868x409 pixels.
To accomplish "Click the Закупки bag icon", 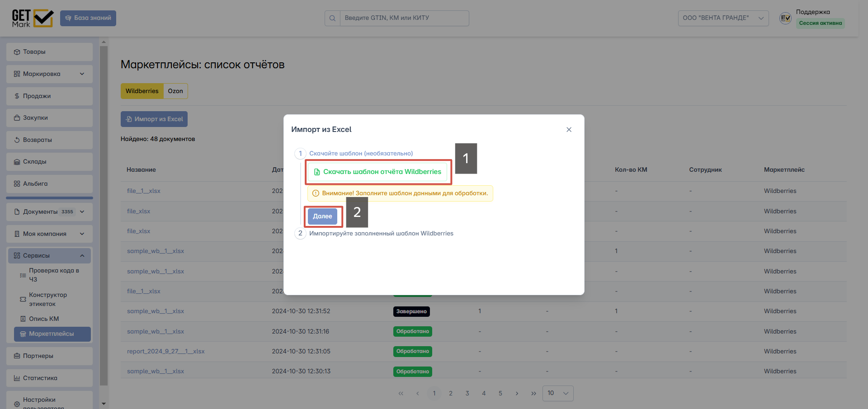I will point(17,118).
